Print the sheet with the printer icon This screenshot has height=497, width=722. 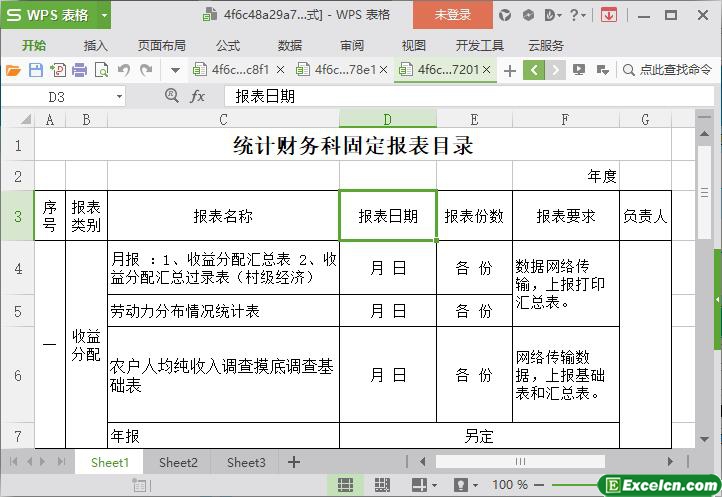[79, 70]
